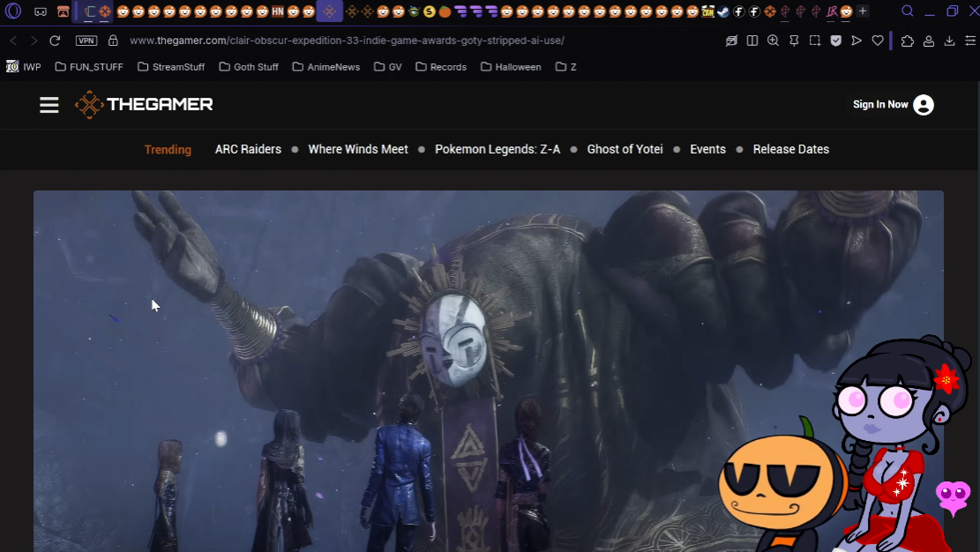Open the Ghost of Yotei link
The width and height of the screenshot is (980, 552).
[625, 149]
